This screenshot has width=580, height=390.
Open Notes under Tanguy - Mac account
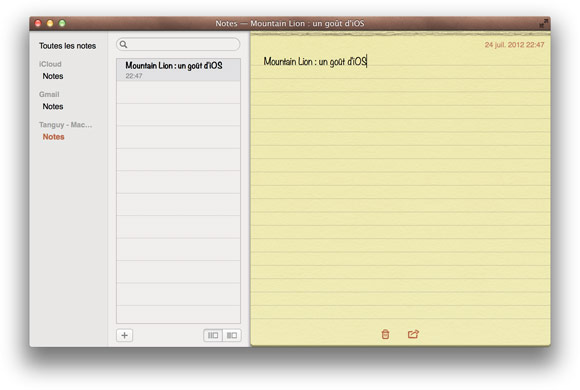coord(53,137)
